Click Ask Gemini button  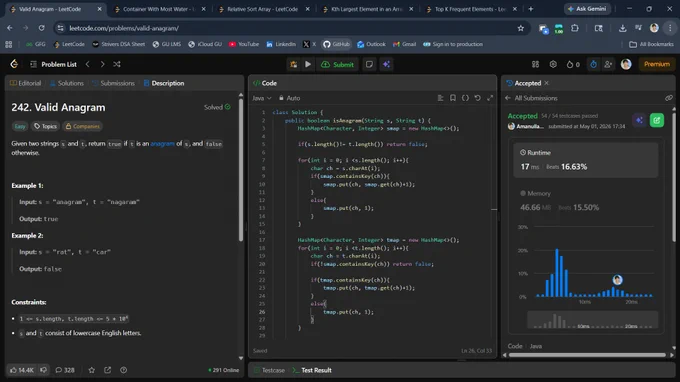587,9
